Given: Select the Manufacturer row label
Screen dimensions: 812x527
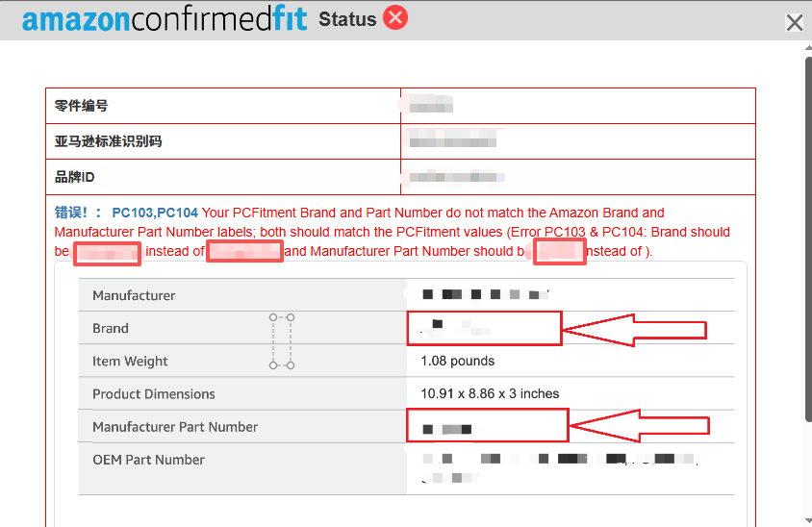Looking at the screenshot, I should click(x=134, y=296).
